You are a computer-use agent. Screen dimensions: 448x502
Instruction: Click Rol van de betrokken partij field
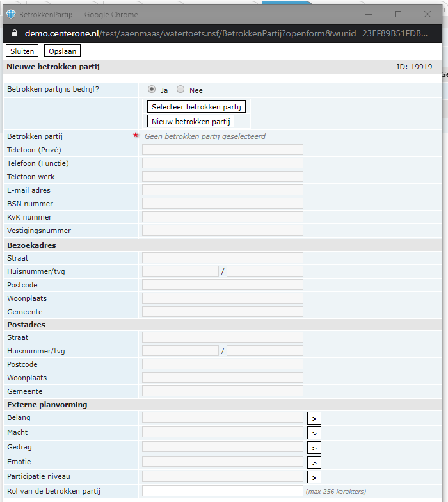pyautogui.click(x=222, y=491)
